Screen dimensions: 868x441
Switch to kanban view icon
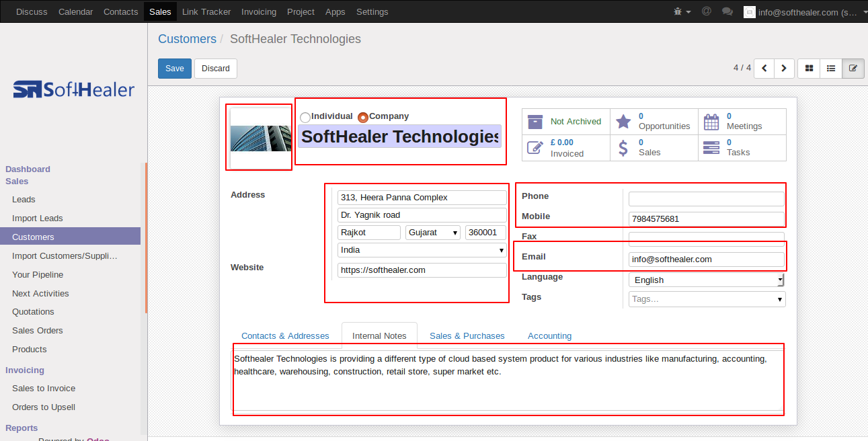point(809,68)
